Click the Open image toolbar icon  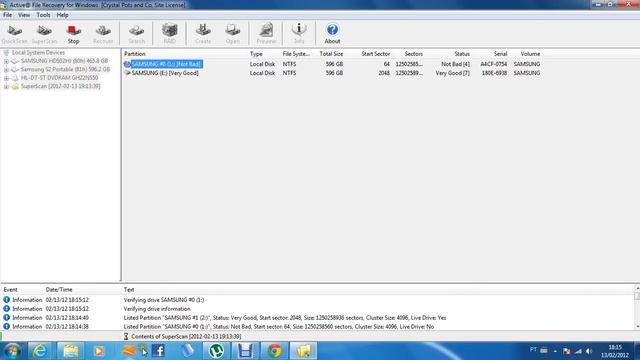pos(233,34)
